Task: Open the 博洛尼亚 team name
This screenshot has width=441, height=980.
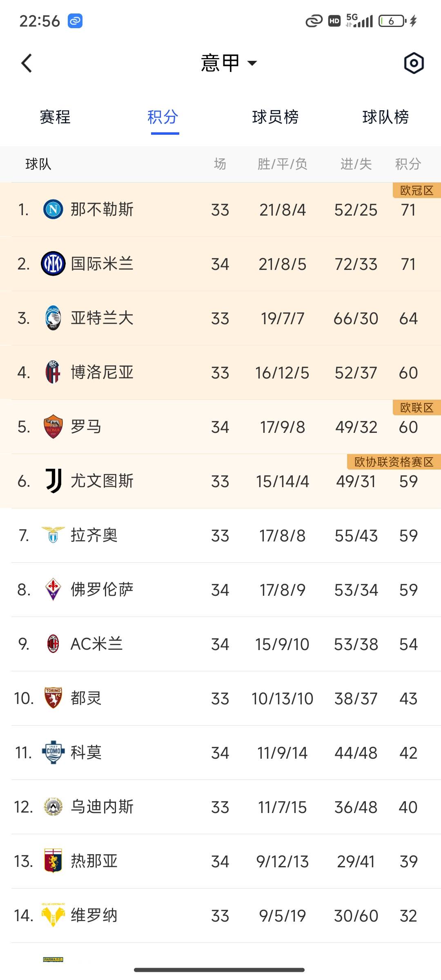Action: (x=102, y=372)
